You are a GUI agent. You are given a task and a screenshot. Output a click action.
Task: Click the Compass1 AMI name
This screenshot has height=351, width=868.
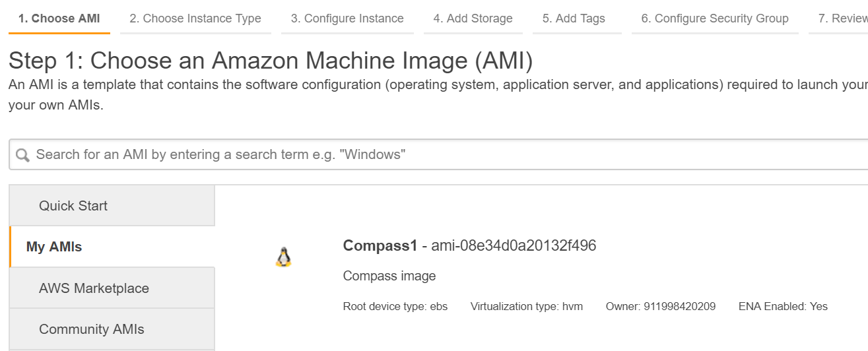(x=380, y=246)
